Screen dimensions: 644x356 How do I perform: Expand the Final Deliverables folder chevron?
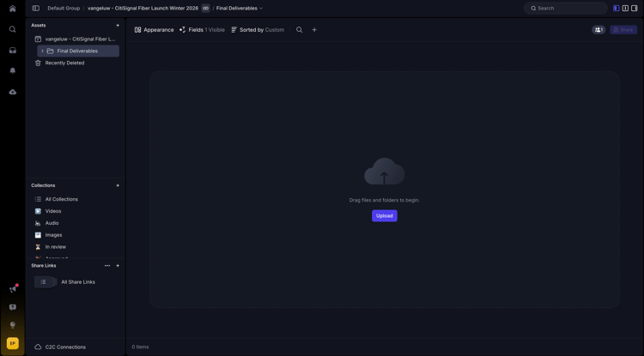42,51
